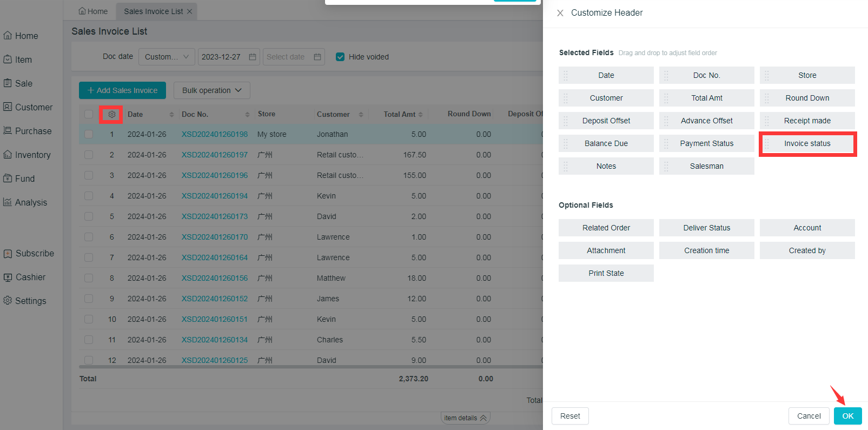Image resolution: width=868 pixels, height=430 pixels.
Task: Expand the item details panel
Action: coord(465,418)
